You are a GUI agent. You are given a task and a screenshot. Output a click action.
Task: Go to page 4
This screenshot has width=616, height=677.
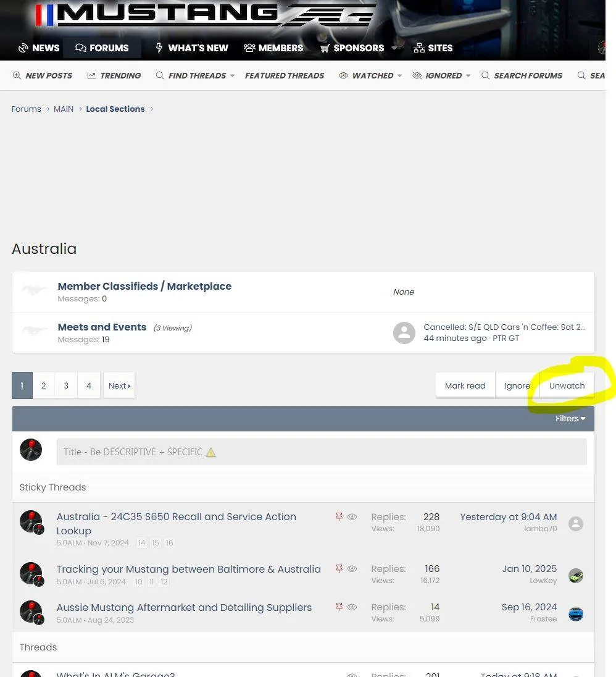pos(89,385)
